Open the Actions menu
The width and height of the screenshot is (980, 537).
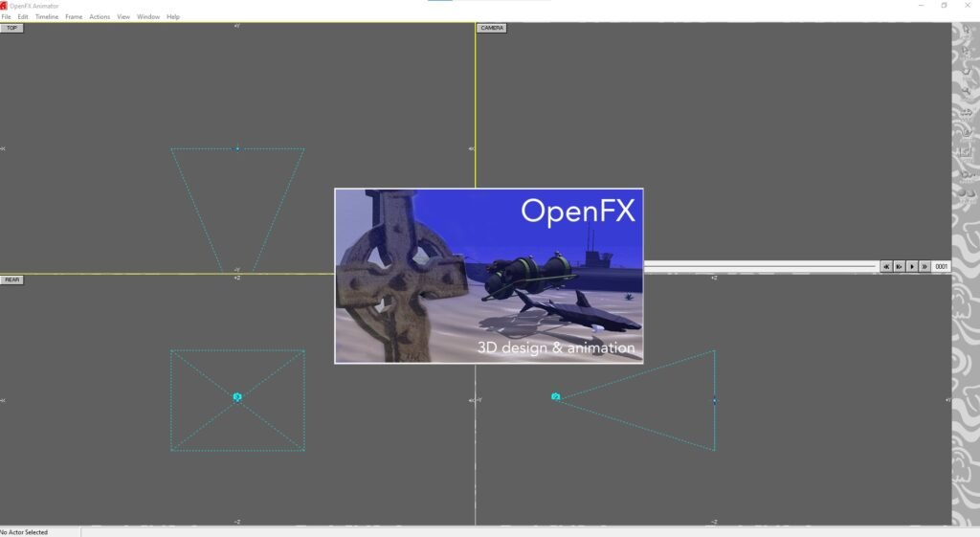click(100, 17)
